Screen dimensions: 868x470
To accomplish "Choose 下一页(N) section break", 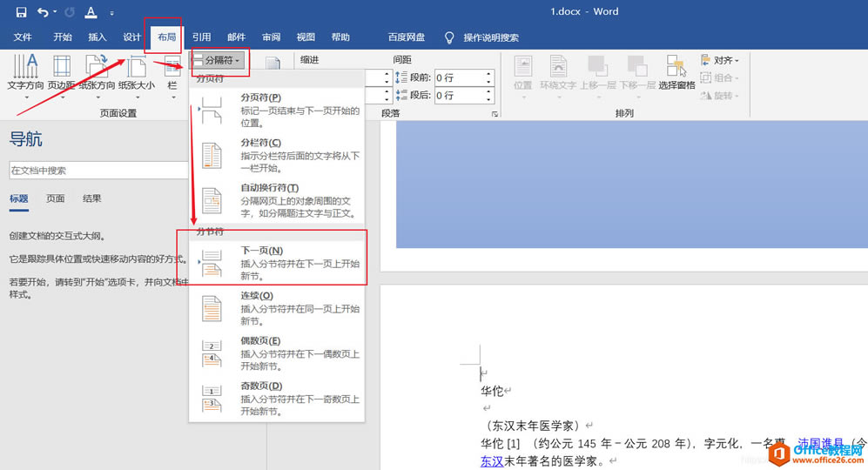I will [x=277, y=263].
